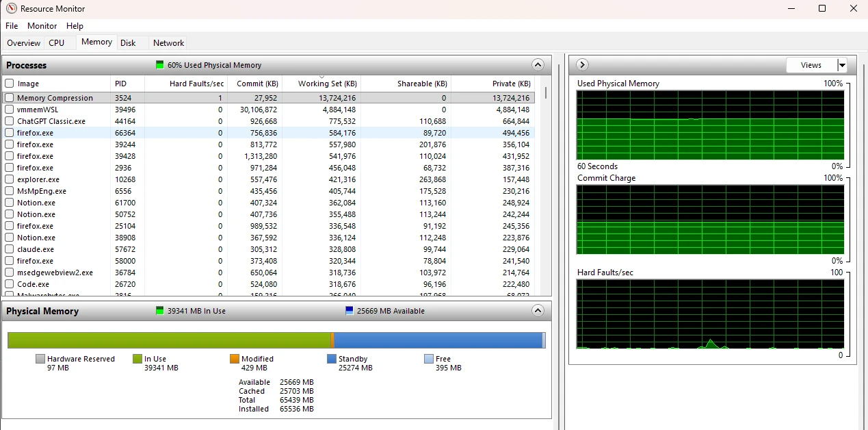868x430 pixels.
Task: Select the Notion.exe PID 50752 row
Action: coord(268,214)
